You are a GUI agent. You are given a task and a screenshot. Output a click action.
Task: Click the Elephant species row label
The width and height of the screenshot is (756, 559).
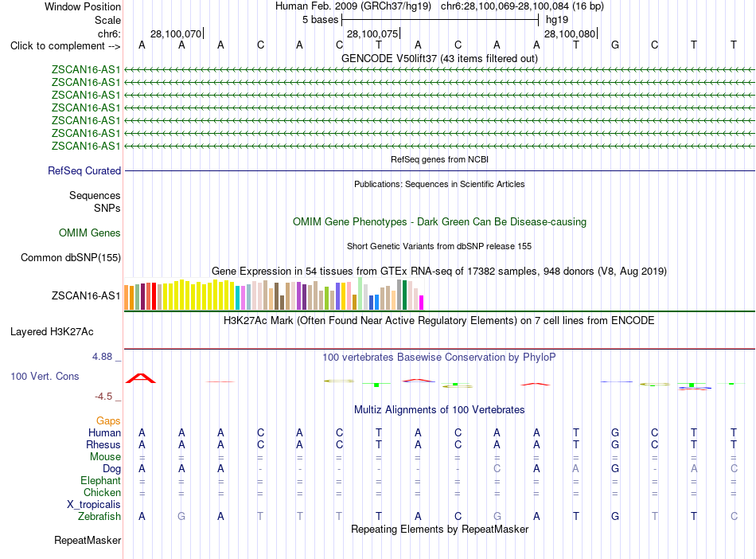coord(100,481)
